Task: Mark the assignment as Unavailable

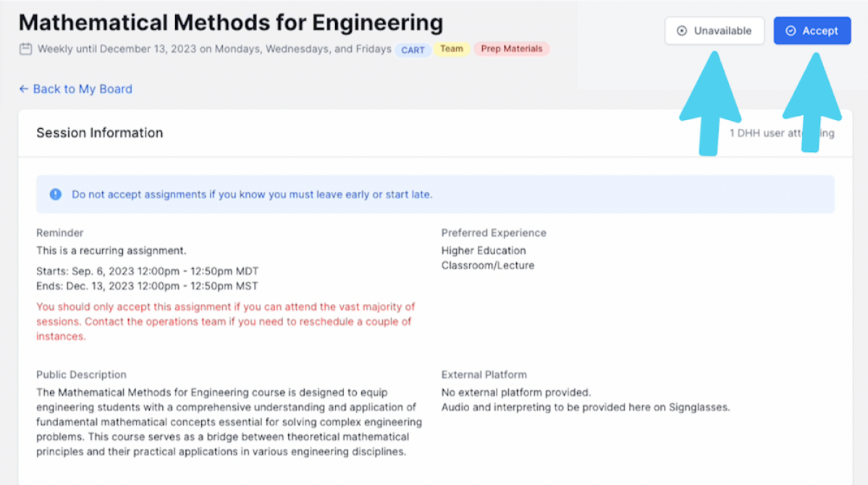Action: point(714,31)
